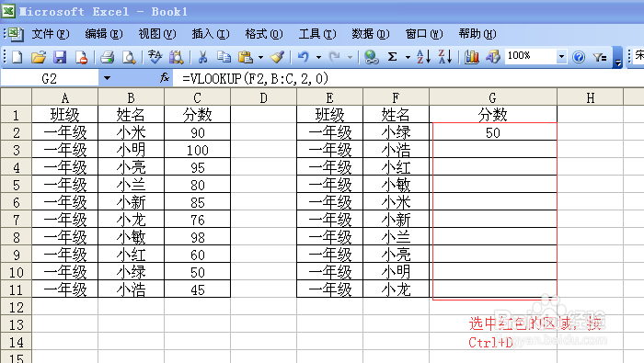The height and width of the screenshot is (363, 644).
Task: Print the sheet with the printer icon
Action: (x=108, y=57)
